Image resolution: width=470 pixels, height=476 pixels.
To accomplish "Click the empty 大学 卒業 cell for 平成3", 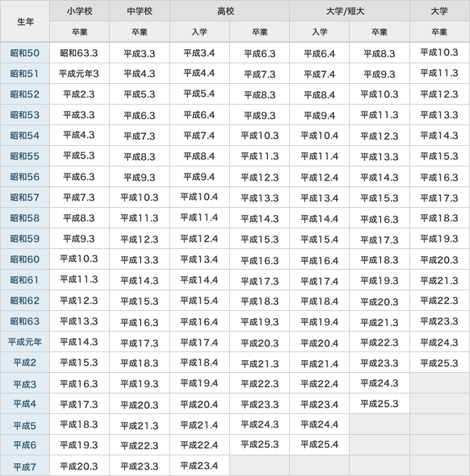I will tap(439, 384).
